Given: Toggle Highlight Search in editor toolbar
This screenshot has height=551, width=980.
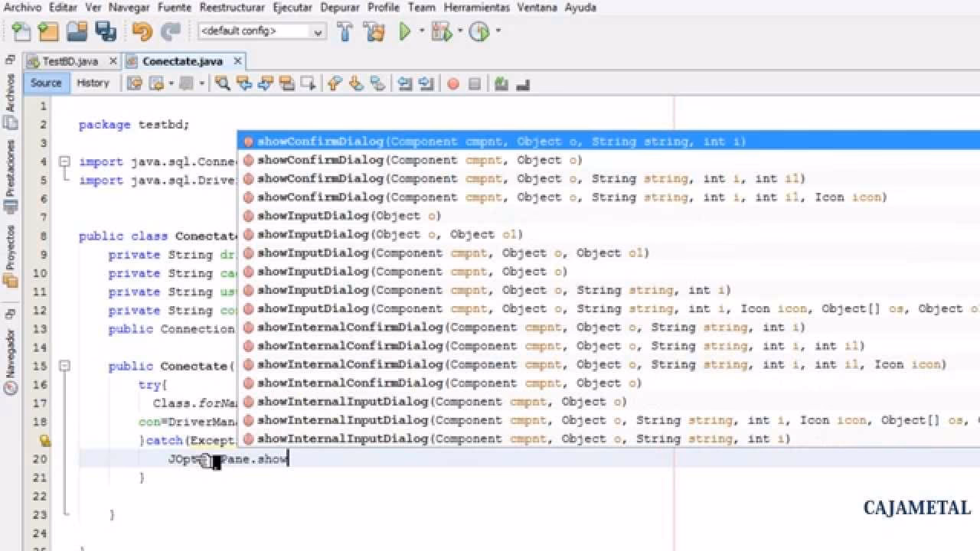Looking at the screenshot, I should (287, 83).
